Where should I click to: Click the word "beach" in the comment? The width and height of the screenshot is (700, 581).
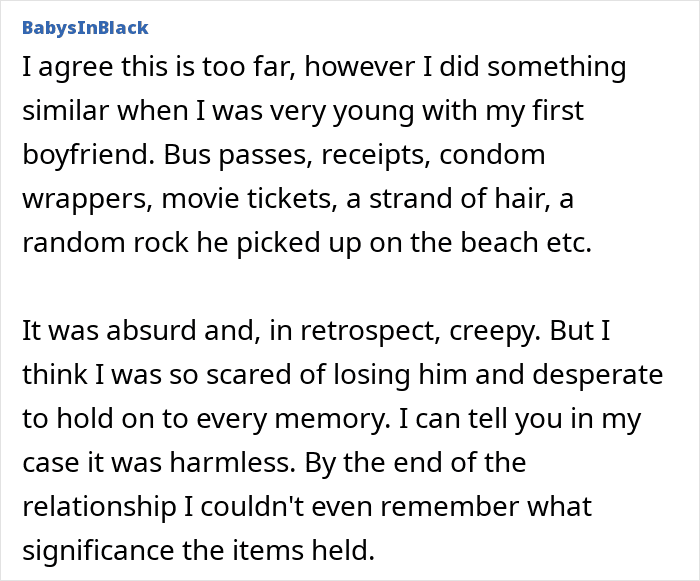(x=499, y=242)
